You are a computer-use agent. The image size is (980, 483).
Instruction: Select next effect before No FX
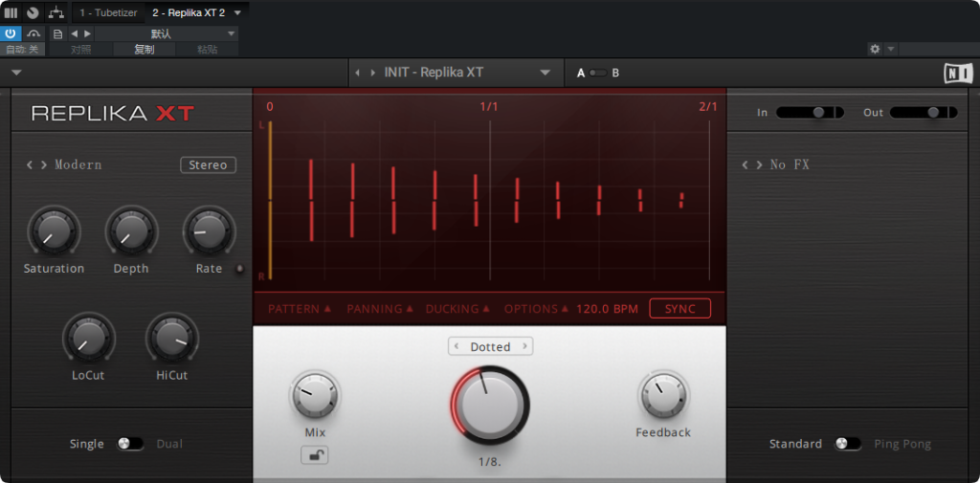coord(759,165)
